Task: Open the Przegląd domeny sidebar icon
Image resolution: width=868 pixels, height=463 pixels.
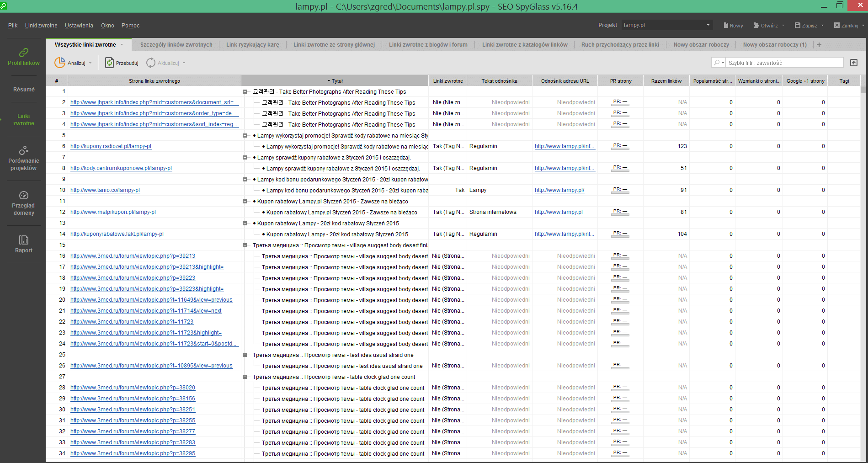Action: click(x=24, y=195)
